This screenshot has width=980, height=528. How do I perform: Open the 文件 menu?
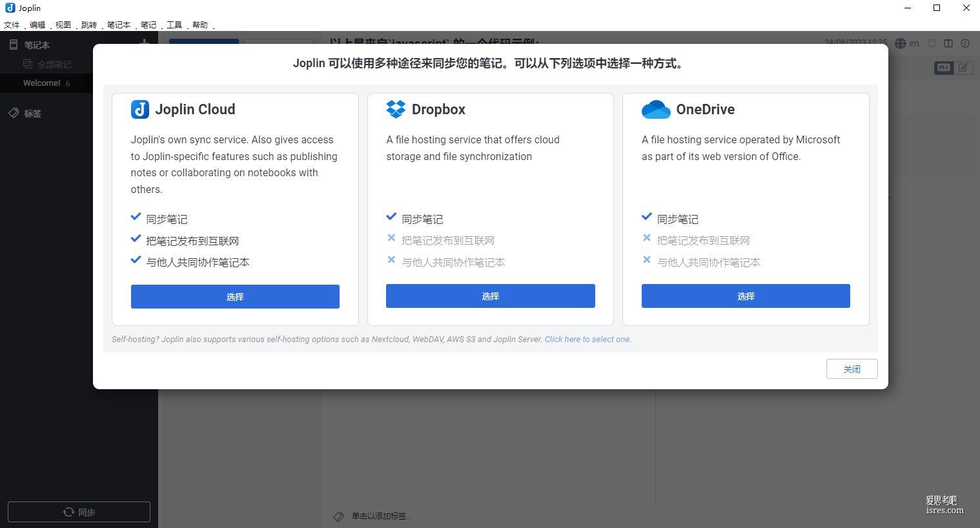coord(12,25)
